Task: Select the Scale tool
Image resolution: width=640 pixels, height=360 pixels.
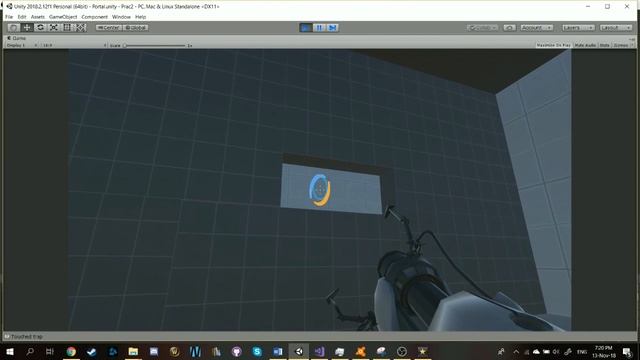Action: tap(54, 27)
